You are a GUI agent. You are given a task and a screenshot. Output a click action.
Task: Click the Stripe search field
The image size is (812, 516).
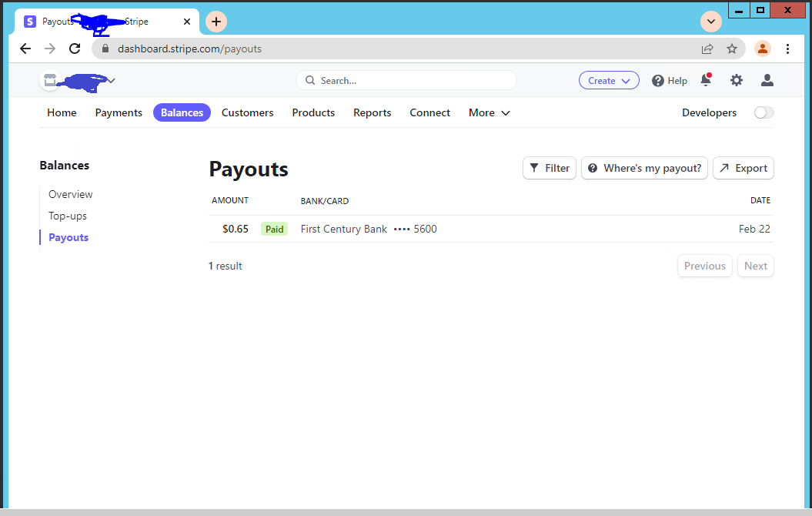click(x=406, y=80)
